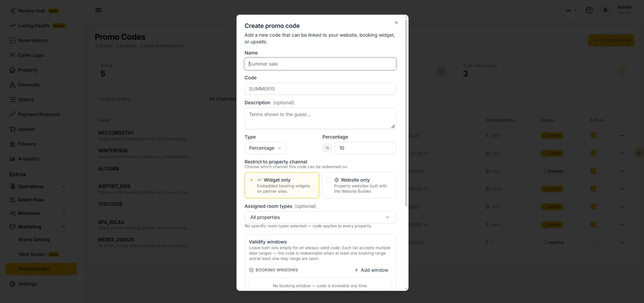Screen dimensions: 644x303
Task: Toggle the active switch for AUTUMN
Action: click(595, 171)
